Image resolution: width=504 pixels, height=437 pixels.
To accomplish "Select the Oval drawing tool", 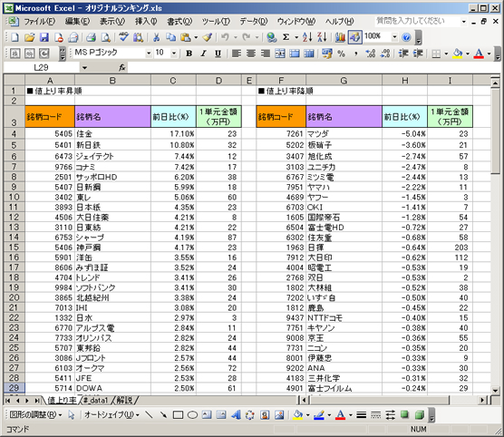I will pyautogui.click(x=192, y=415).
